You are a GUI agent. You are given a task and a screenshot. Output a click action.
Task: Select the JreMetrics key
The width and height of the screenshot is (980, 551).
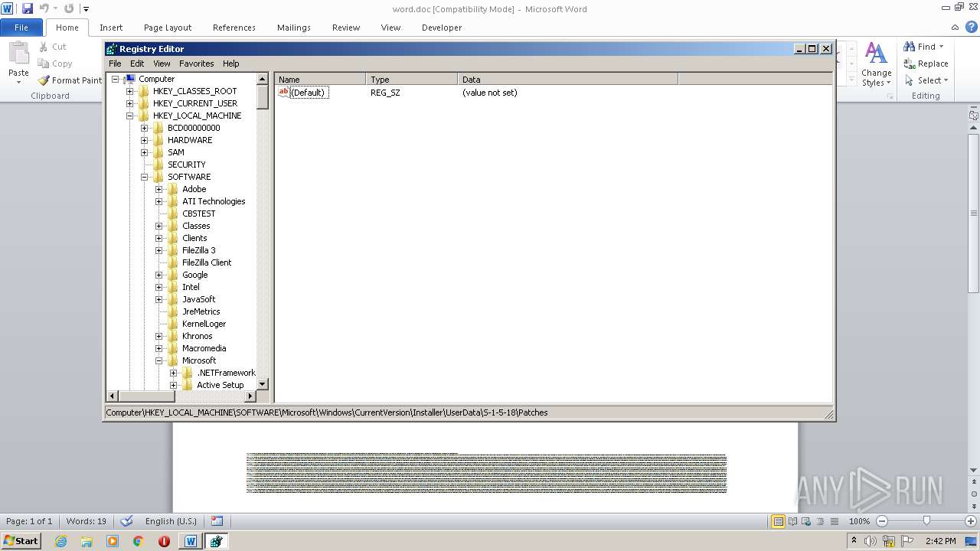point(201,311)
